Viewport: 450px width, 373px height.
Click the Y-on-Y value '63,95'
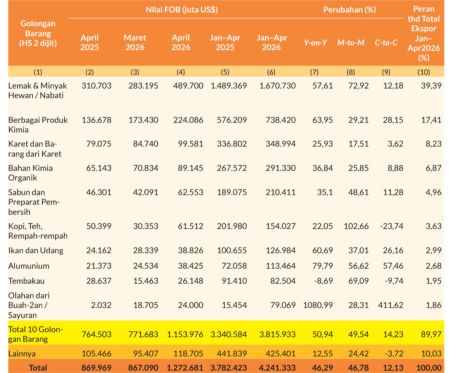tap(322, 120)
